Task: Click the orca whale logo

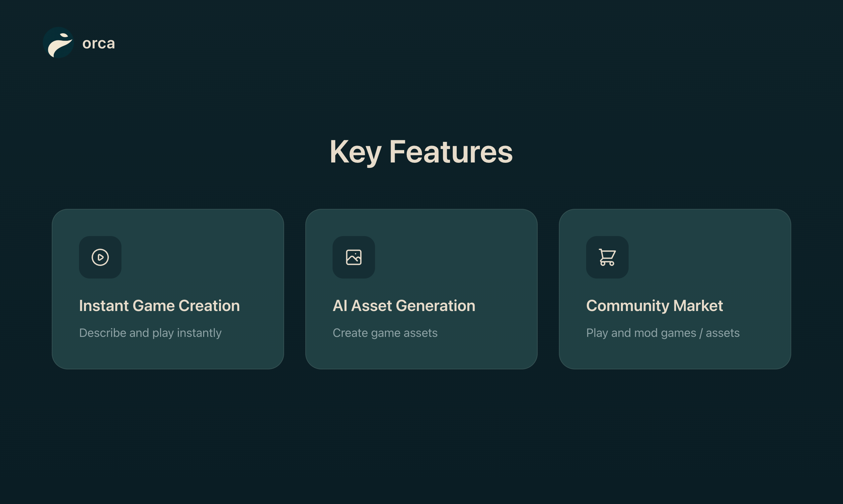Action: point(59,43)
